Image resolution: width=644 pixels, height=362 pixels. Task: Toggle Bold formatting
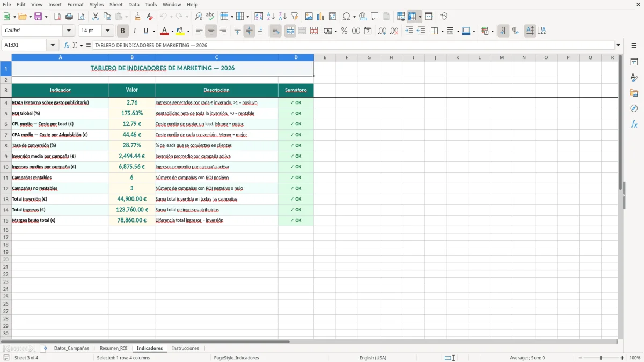coord(123,31)
